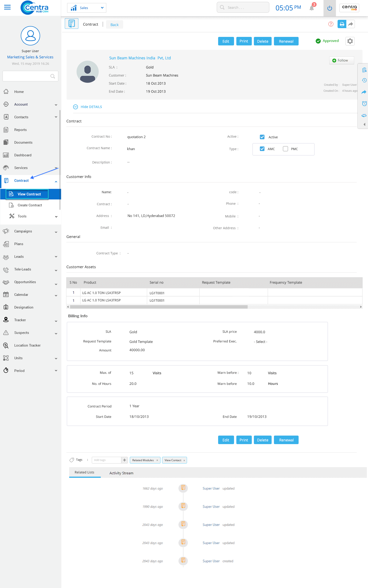Viewport: 368px width, 588px height.
Task: Click Hide DETAILS toggle
Action: (x=88, y=107)
